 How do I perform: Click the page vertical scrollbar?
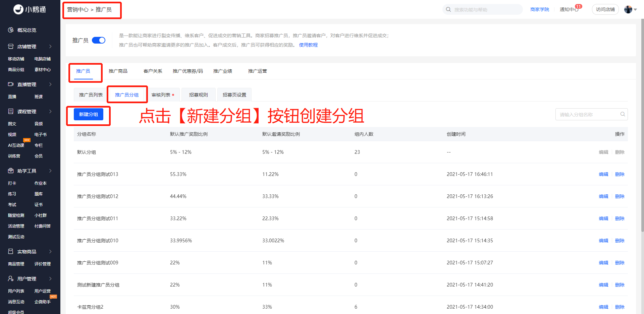point(642,125)
